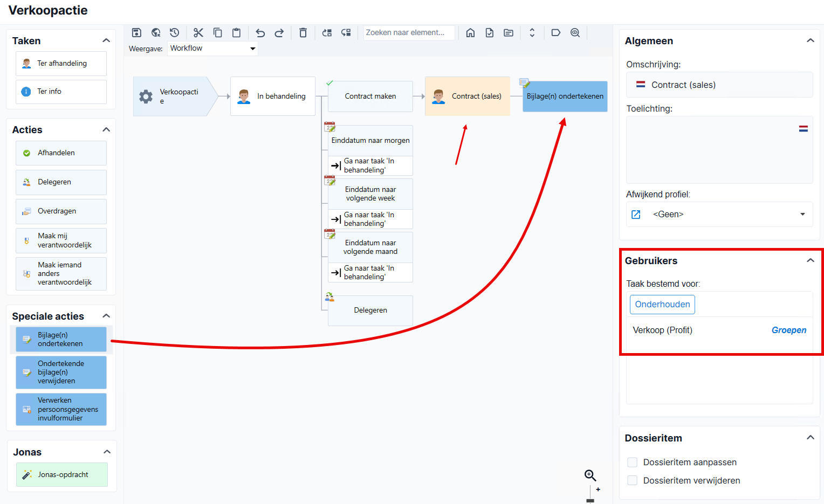The image size is (824, 504).
Task: Collapse the Gebruikers section
Action: coord(810,260)
